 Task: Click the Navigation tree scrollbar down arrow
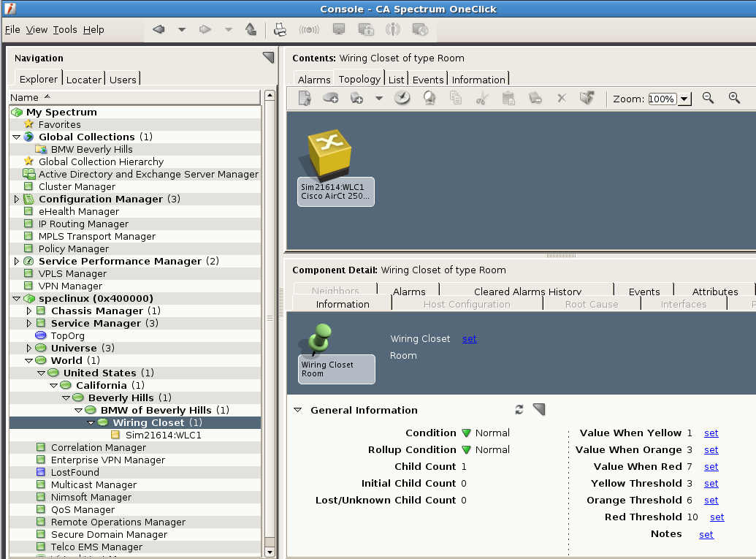click(x=270, y=552)
